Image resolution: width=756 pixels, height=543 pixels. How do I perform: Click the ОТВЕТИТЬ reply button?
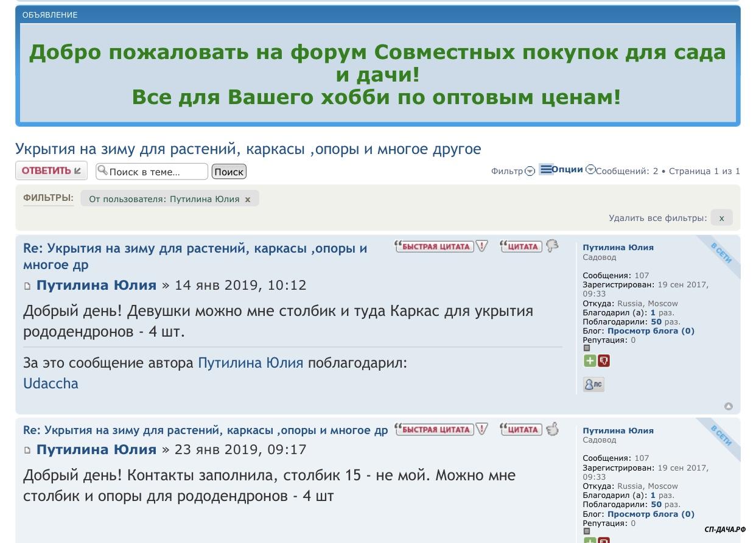click(51, 171)
